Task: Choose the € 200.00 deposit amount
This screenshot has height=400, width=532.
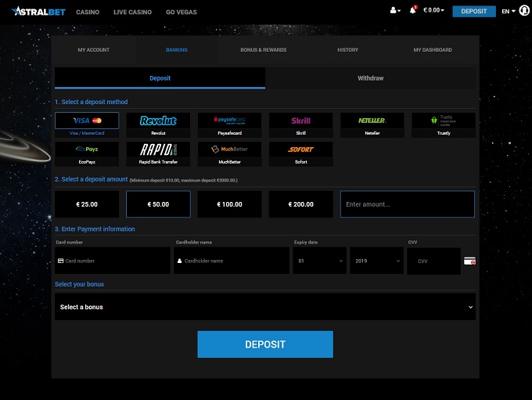Action: click(300, 204)
